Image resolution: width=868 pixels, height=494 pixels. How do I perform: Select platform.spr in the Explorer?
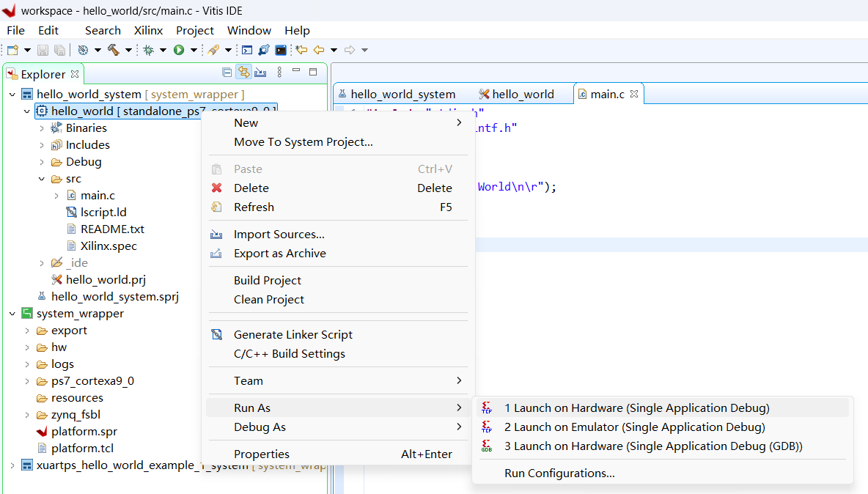point(84,432)
